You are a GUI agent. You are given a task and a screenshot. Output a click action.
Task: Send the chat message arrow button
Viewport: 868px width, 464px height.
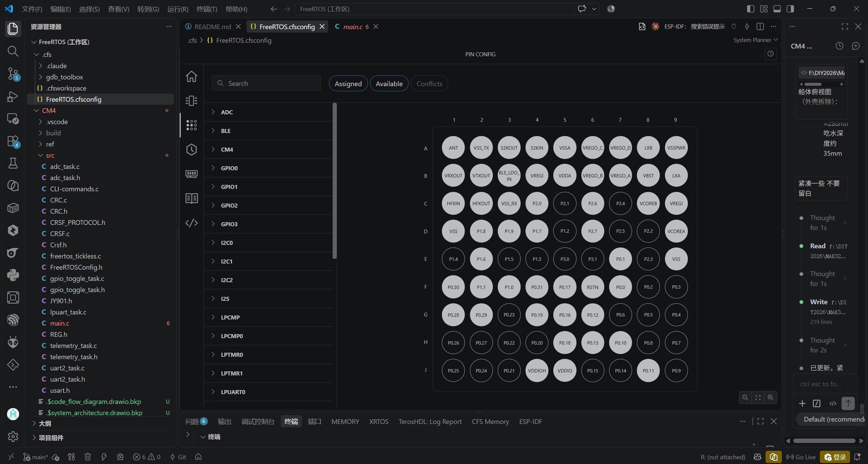tap(848, 403)
